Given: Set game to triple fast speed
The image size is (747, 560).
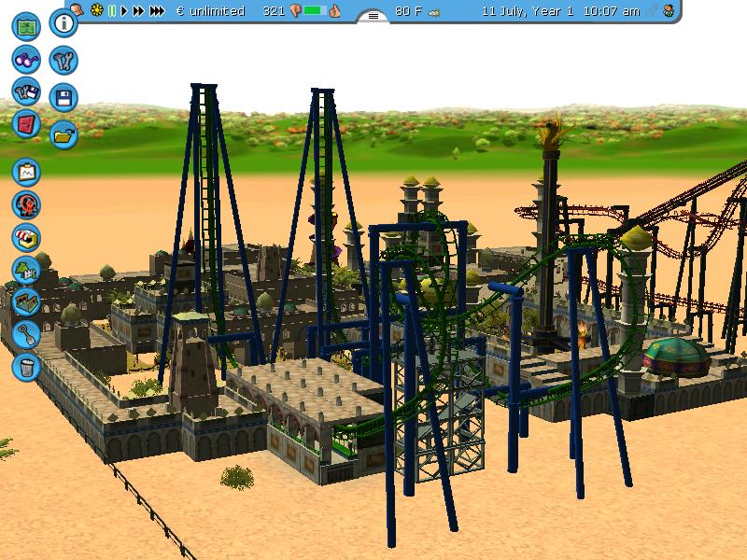Looking at the screenshot, I should coord(157,10).
